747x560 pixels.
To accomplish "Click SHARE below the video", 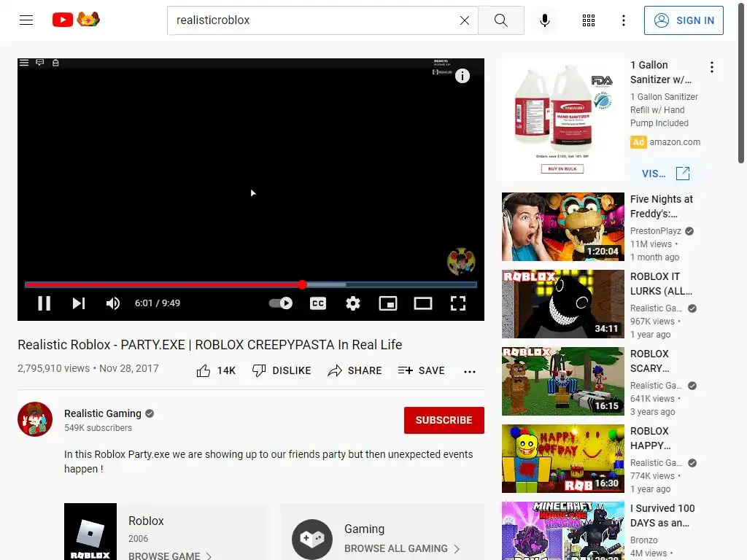I will [355, 370].
